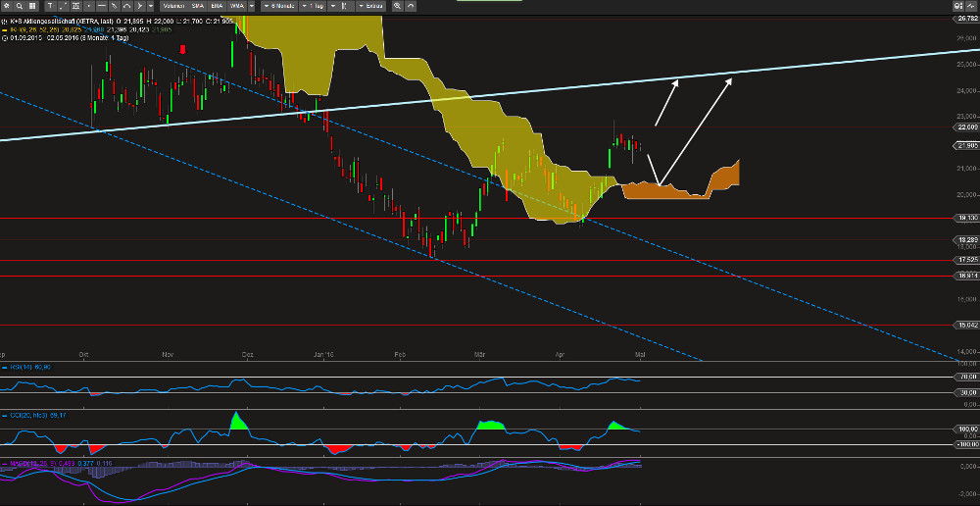The width and height of the screenshot is (980, 506).
Task: Select the diagonal measure tool
Action: (x=63, y=6)
